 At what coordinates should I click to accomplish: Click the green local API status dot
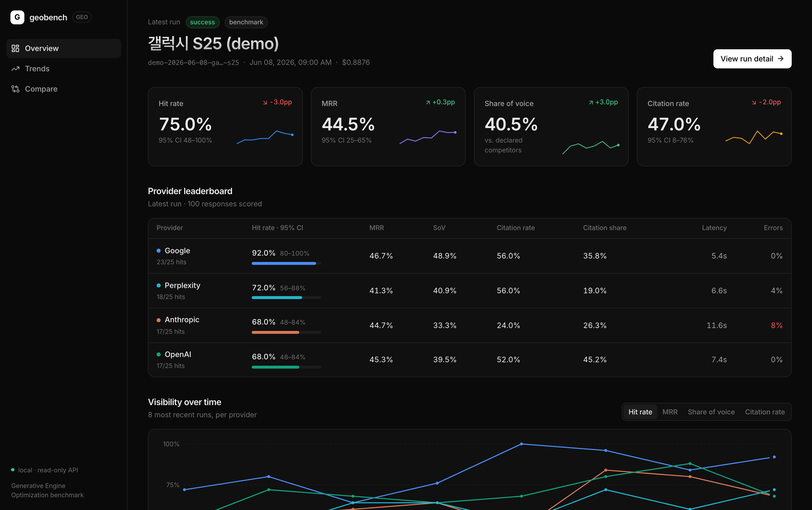tap(13, 470)
